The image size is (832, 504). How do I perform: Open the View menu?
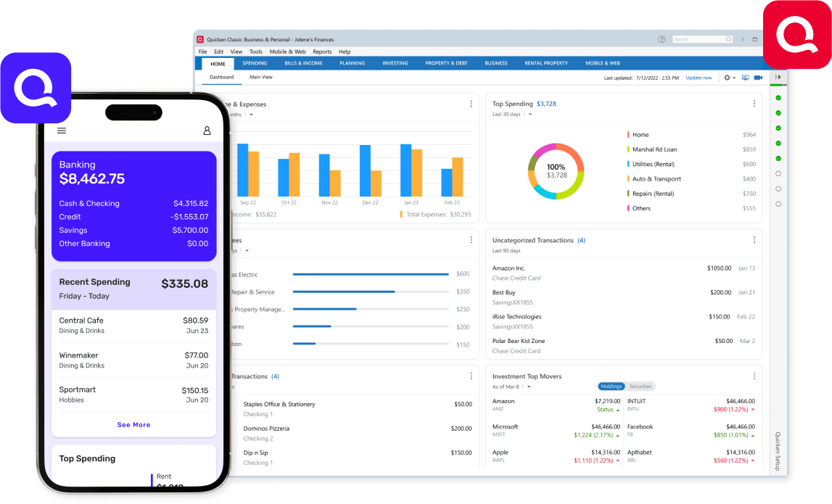tap(236, 51)
